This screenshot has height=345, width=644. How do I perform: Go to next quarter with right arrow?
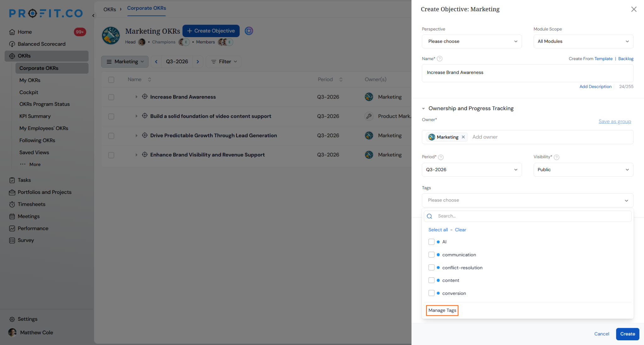click(198, 62)
